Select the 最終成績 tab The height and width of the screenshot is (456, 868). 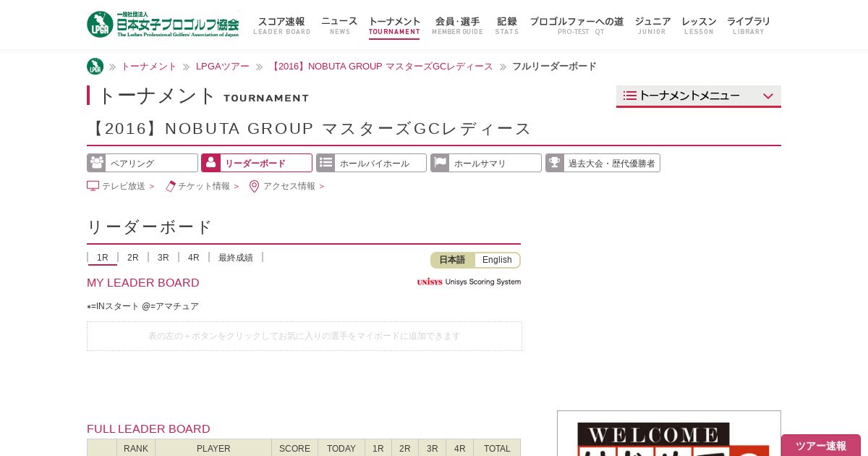(236, 258)
